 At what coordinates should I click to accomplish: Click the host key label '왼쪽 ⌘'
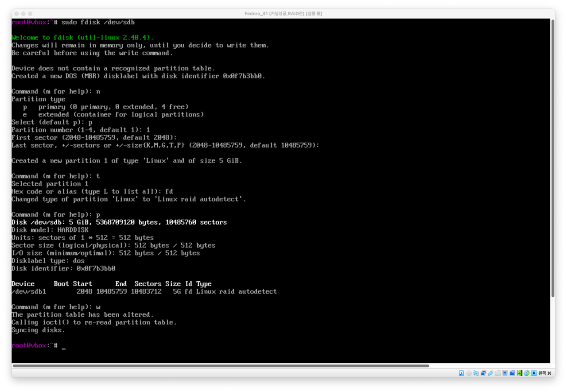click(x=545, y=373)
